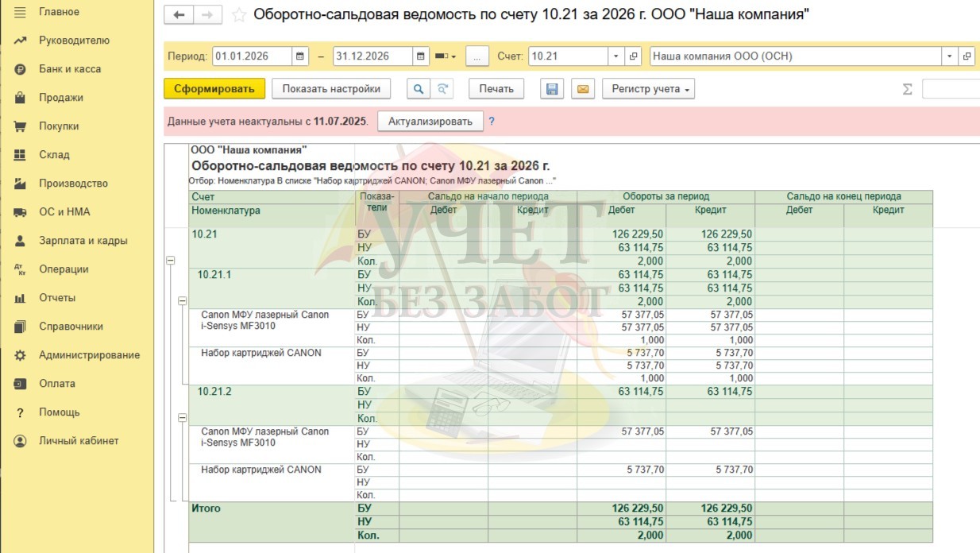Open the organization dropdown list
The height and width of the screenshot is (553, 980).
[x=950, y=56]
